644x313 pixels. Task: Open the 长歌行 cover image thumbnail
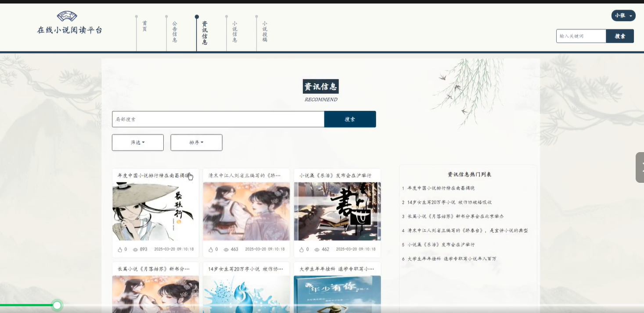pos(155,211)
